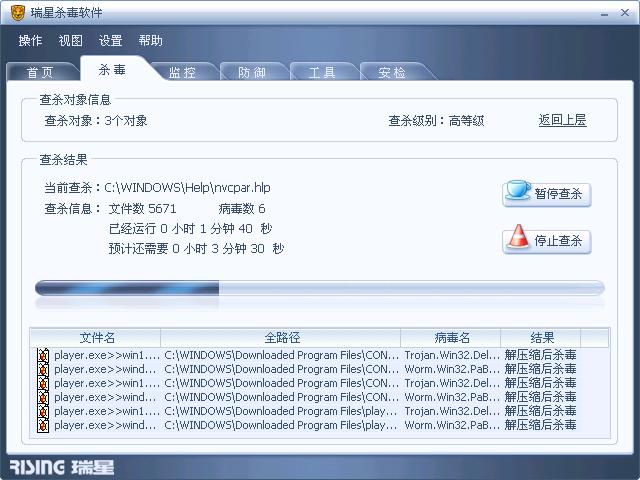The height and width of the screenshot is (480, 640).
Task: Click the red cone icon on 停止查杀
Action: coord(518,236)
